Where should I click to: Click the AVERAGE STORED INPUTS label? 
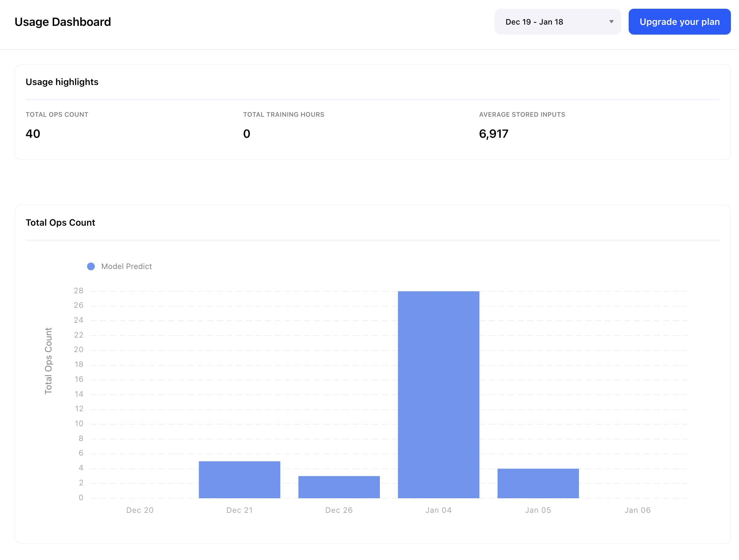[x=522, y=114]
